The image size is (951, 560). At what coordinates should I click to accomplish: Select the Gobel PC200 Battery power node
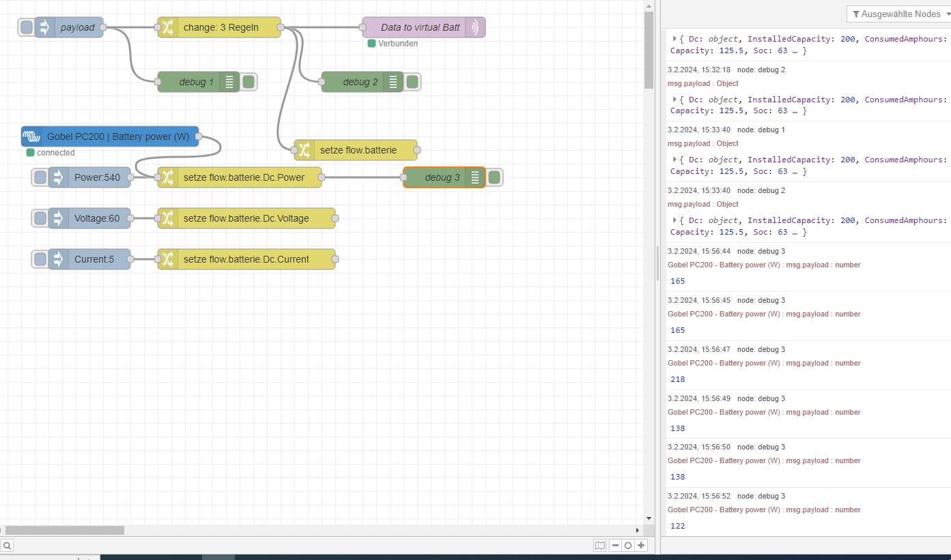coord(110,136)
